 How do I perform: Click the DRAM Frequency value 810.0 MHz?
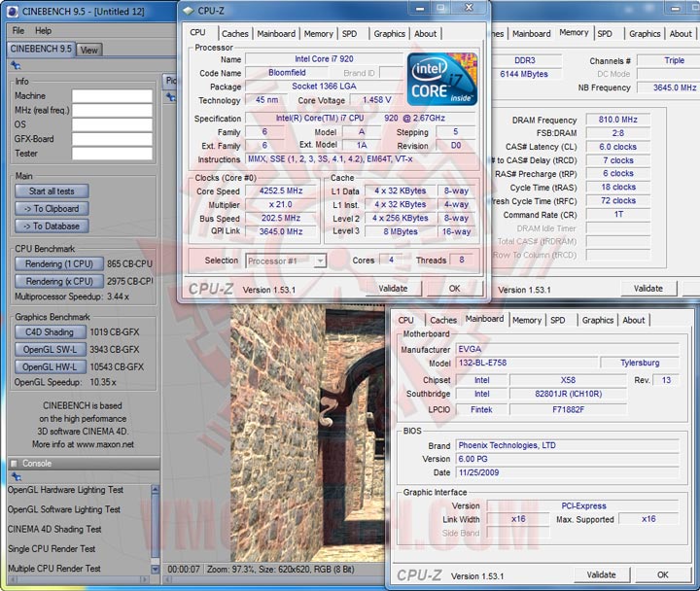(x=618, y=120)
